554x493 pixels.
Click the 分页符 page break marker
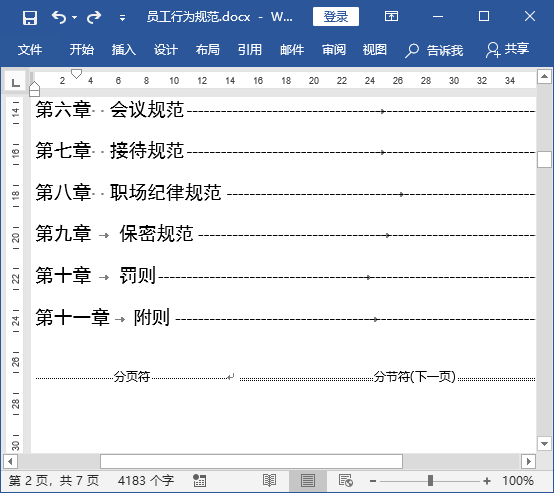(132, 377)
